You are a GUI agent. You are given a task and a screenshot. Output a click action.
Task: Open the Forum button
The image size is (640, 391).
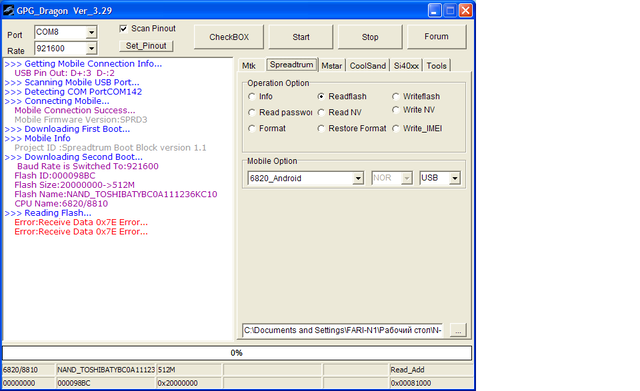tap(436, 37)
